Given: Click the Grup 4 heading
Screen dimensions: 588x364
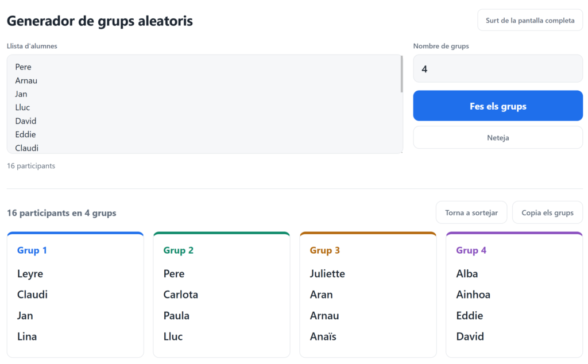Looking at the screenshot, I should point(471,250).
